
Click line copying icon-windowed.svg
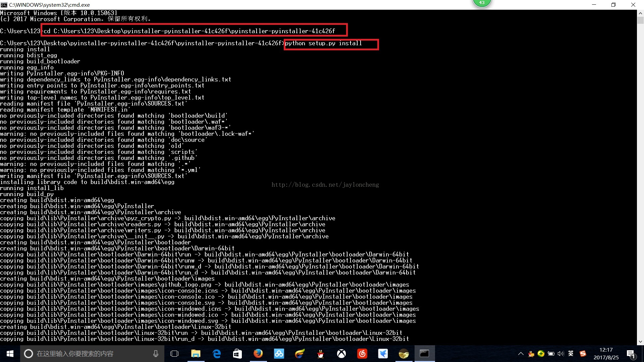(208, 321)
